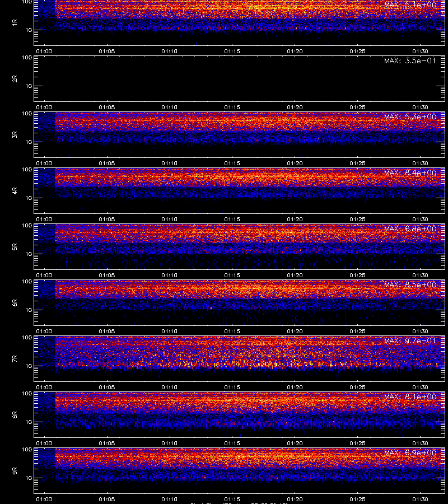
Task: Click the 100 y-axis label of panel 2R
Action: pos(27,58)
